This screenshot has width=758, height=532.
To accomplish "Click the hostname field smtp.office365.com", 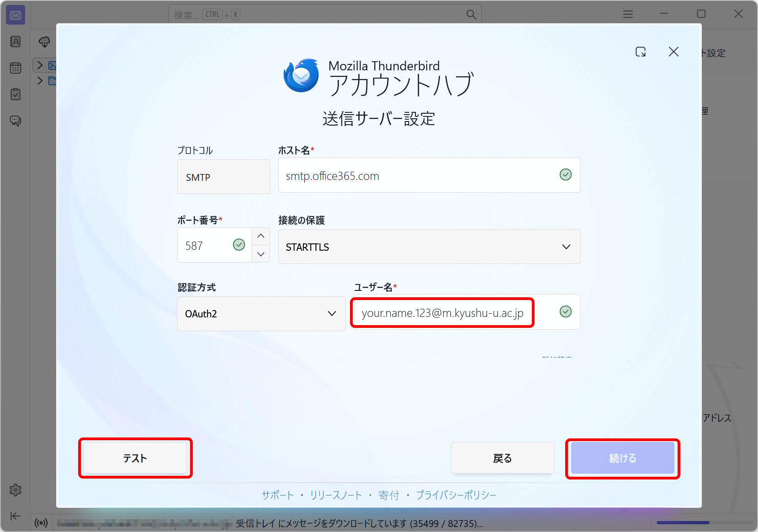I will pyautogui.click(x=429, y=175).
